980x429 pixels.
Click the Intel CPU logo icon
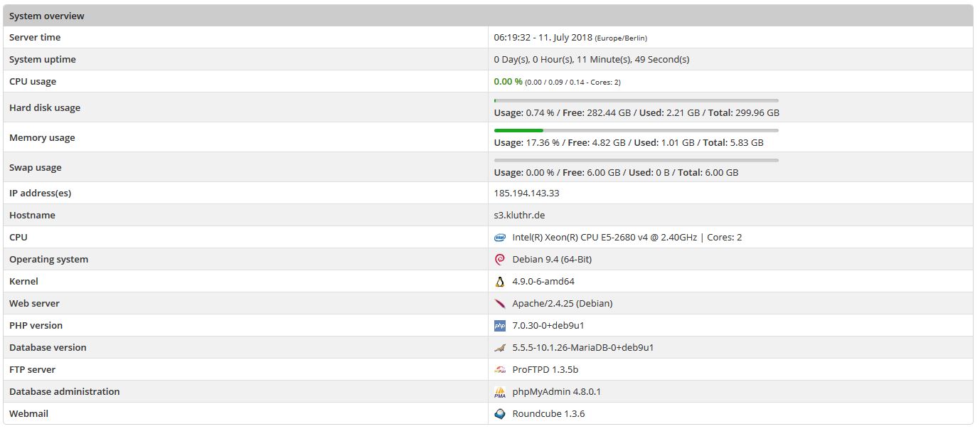point(499,238)
